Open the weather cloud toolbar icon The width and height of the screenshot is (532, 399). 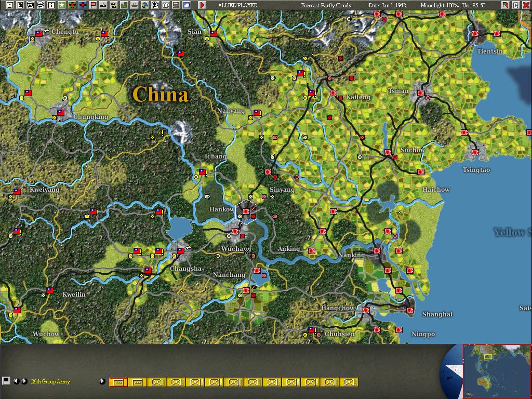coord(187,5)
